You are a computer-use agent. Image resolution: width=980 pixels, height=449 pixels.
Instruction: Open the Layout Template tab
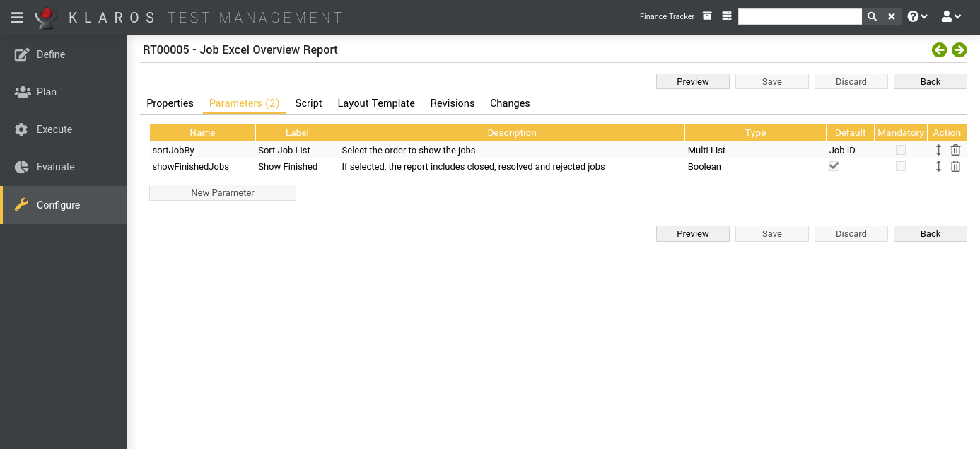375,103
